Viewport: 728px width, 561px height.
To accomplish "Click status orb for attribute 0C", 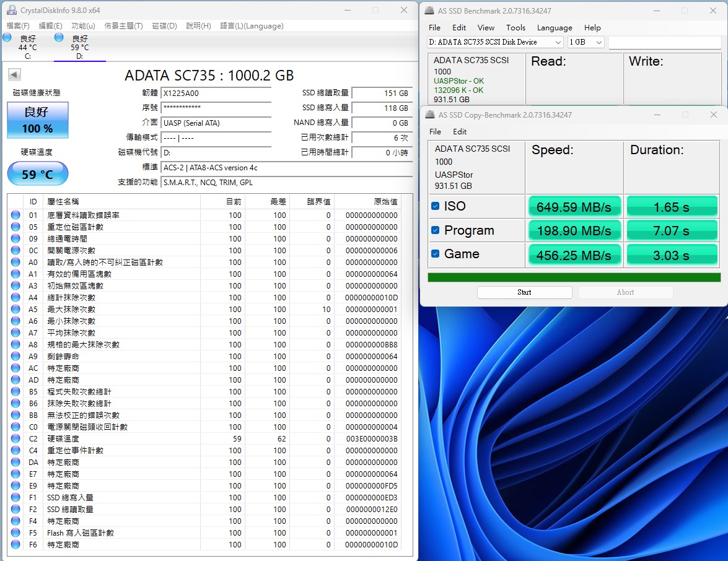I will 15,250.
